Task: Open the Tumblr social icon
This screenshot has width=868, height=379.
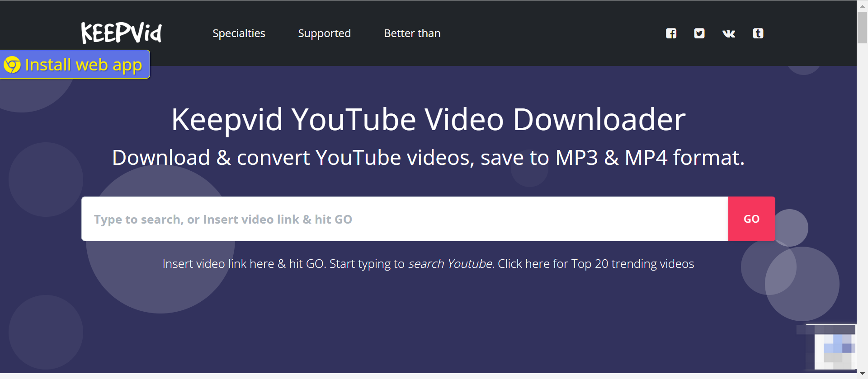Action: click(x=758, y=33)
